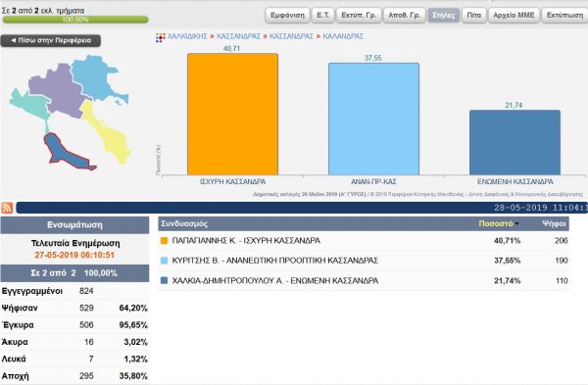Click the Εμφάνιση button

287,16
